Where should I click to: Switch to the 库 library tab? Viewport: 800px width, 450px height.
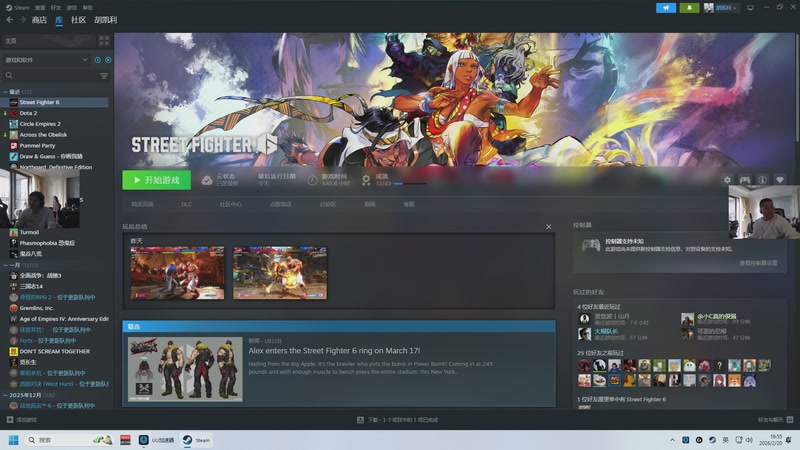click(x=59, y=20)
